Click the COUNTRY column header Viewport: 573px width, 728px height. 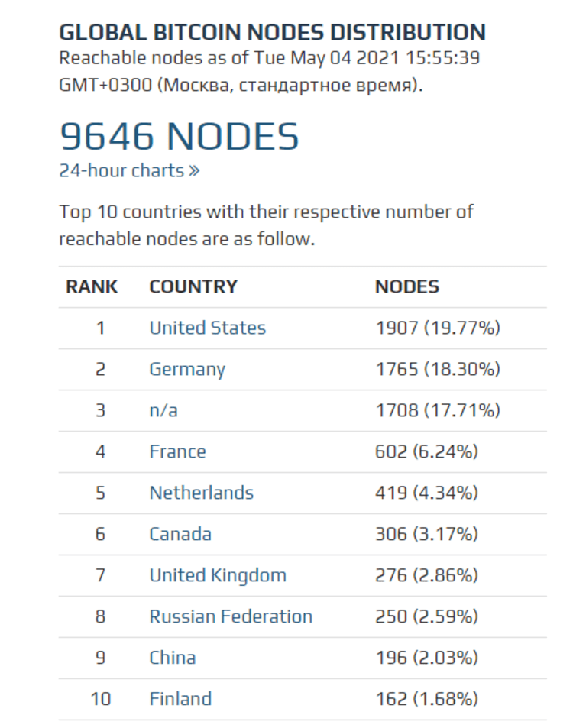(193, 287)
